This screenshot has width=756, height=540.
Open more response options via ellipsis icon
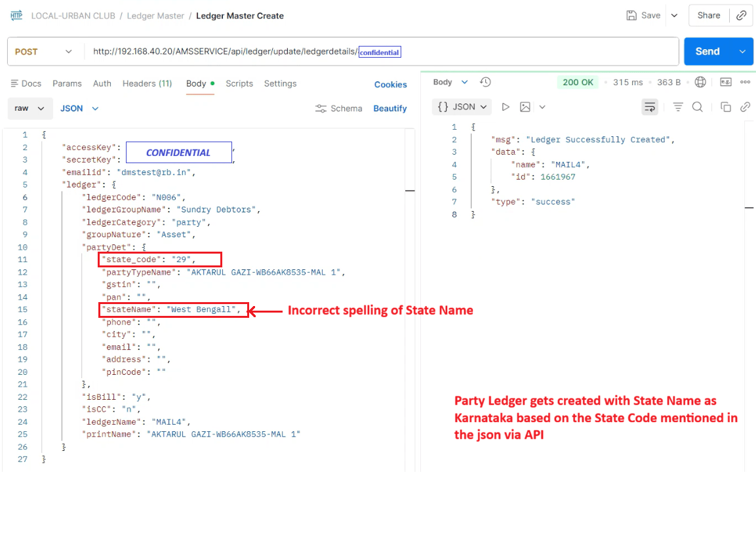[x=746, y=82]
